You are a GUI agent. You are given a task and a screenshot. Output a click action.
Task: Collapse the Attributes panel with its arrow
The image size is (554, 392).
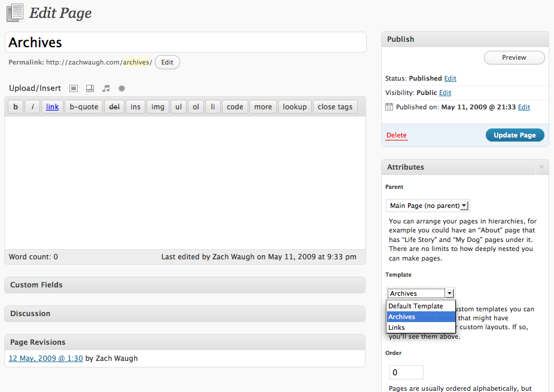pyautogui.click(x=541, y=167)
